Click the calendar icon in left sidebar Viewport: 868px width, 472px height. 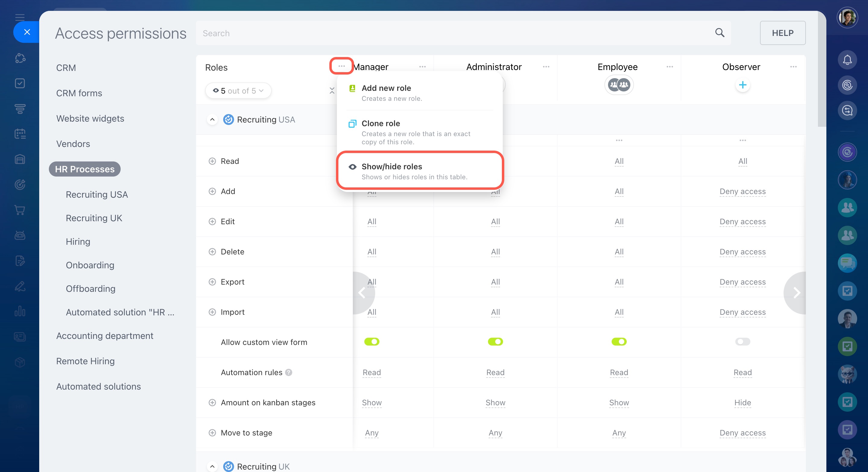coord(20,134)
